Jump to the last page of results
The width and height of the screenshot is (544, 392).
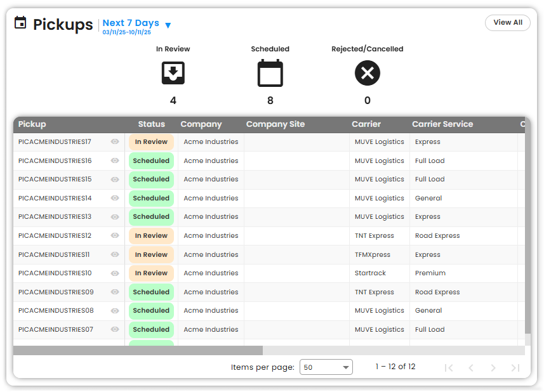pyautogui.click(x=515, y=367)
